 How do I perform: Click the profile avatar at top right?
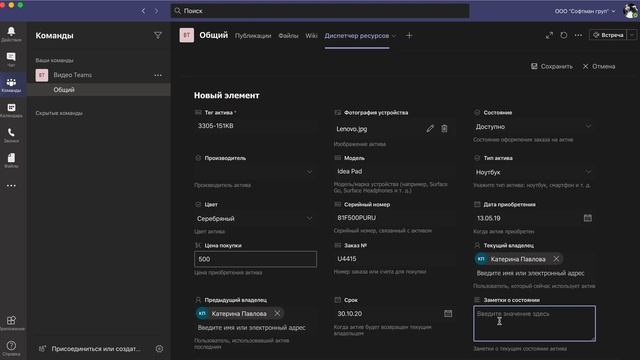coord(631,11)
